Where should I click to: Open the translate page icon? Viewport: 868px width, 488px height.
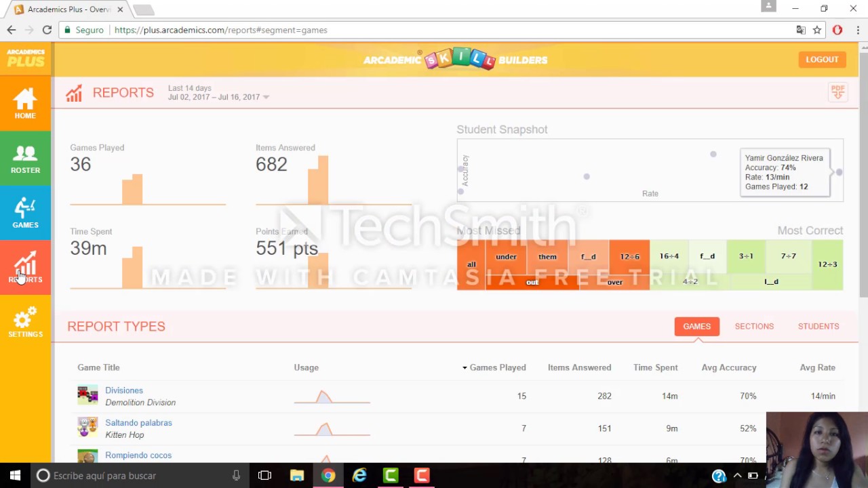801,30
